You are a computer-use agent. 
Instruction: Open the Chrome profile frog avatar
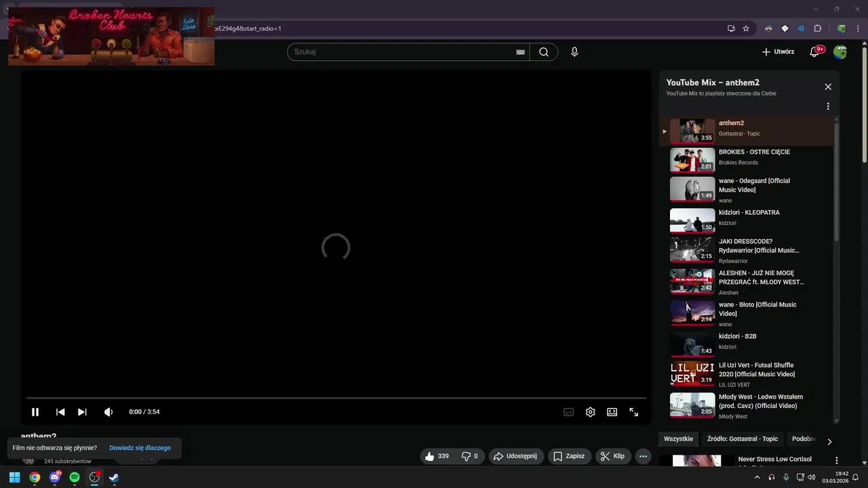tap(842, 28)
